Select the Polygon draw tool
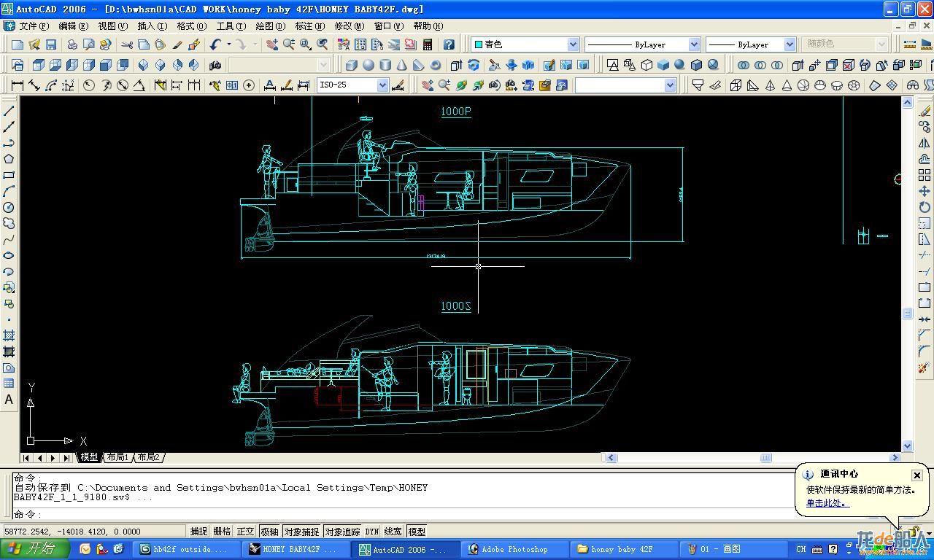 [9, 159]
